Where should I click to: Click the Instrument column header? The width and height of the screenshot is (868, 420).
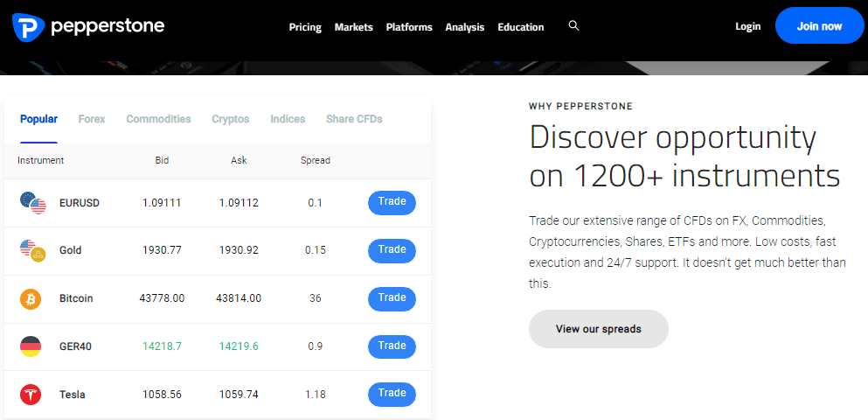pos(41,161)
